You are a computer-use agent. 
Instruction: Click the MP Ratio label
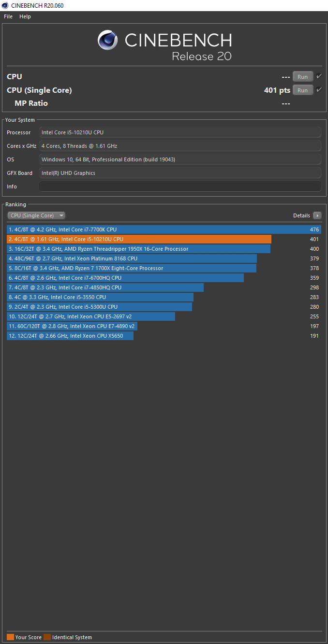[31, 103]
